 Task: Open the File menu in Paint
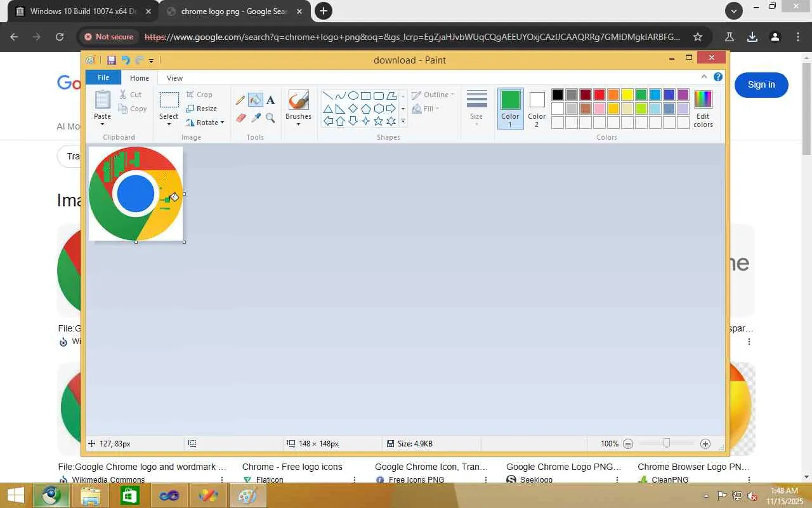[103, 77]
